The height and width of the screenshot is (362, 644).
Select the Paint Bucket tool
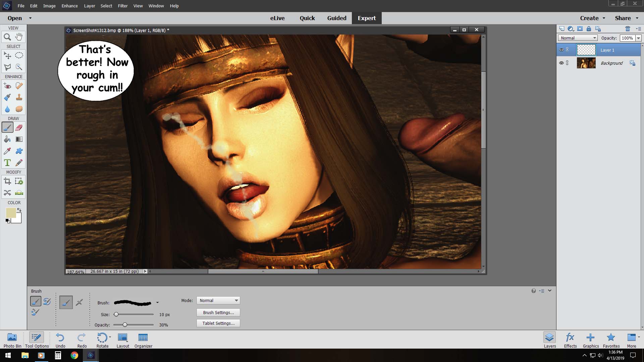pyautogui.click(x=7, y=139)
